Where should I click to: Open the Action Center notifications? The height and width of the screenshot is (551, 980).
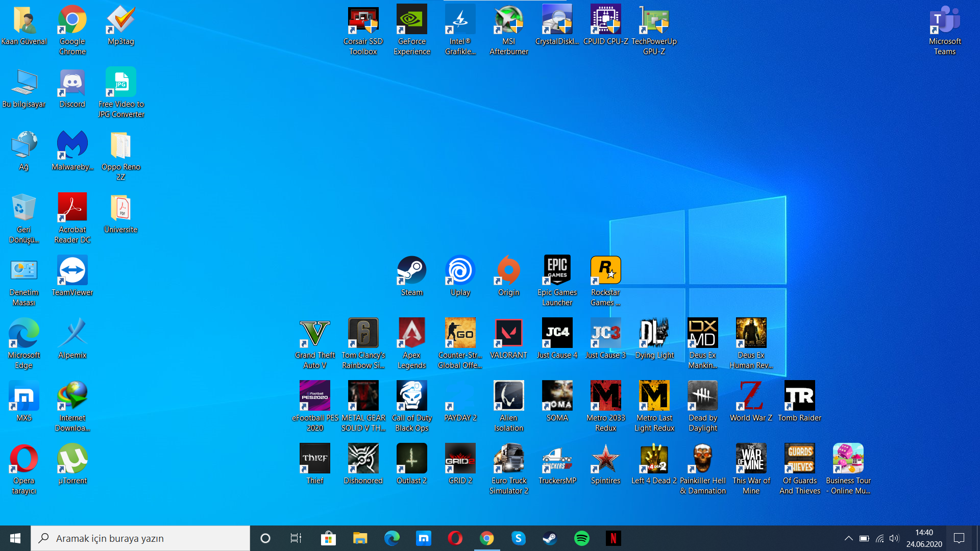point(959,538)
